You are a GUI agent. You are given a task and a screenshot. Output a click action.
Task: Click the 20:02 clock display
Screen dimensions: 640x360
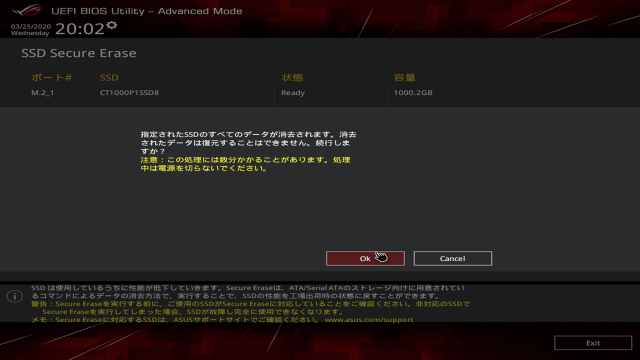[80, 29]
